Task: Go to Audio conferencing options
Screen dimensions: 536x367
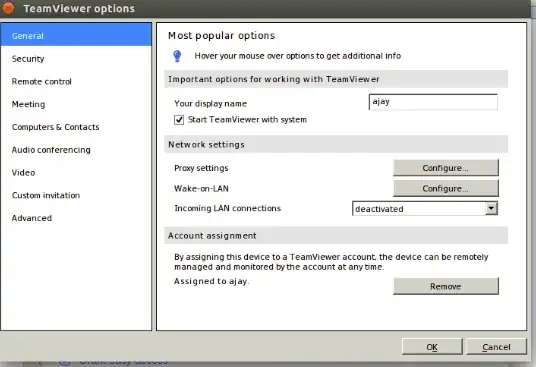Action: 51,150
